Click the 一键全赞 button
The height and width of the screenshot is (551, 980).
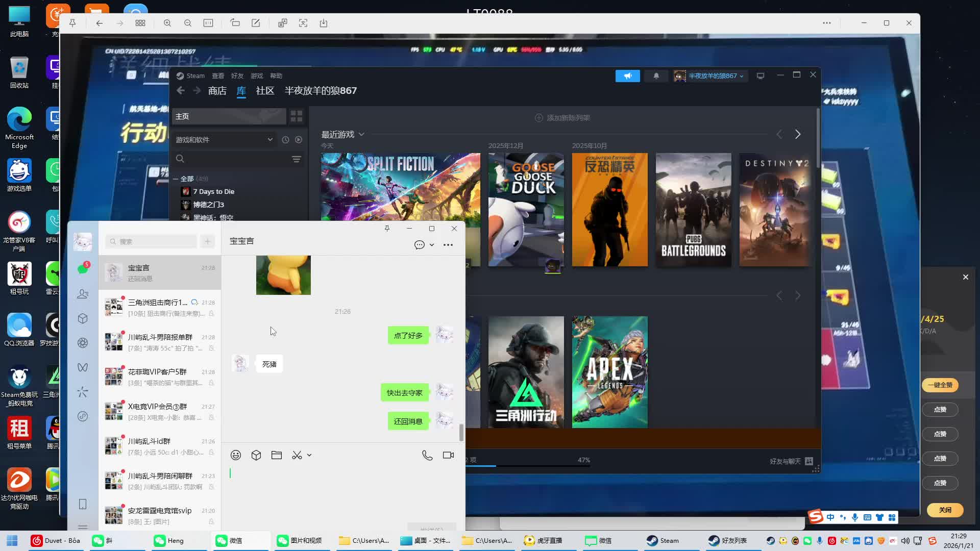(x=940, y=385)
